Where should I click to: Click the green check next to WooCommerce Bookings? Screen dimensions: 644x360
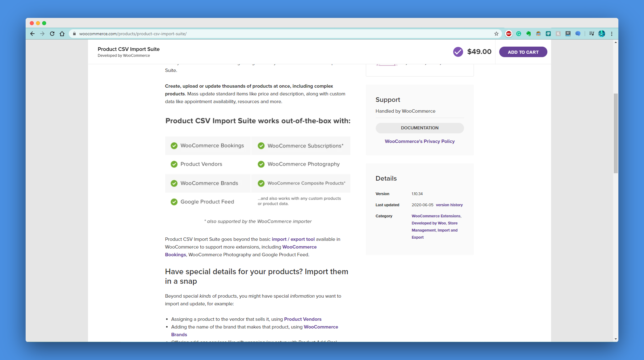point(174,146)
